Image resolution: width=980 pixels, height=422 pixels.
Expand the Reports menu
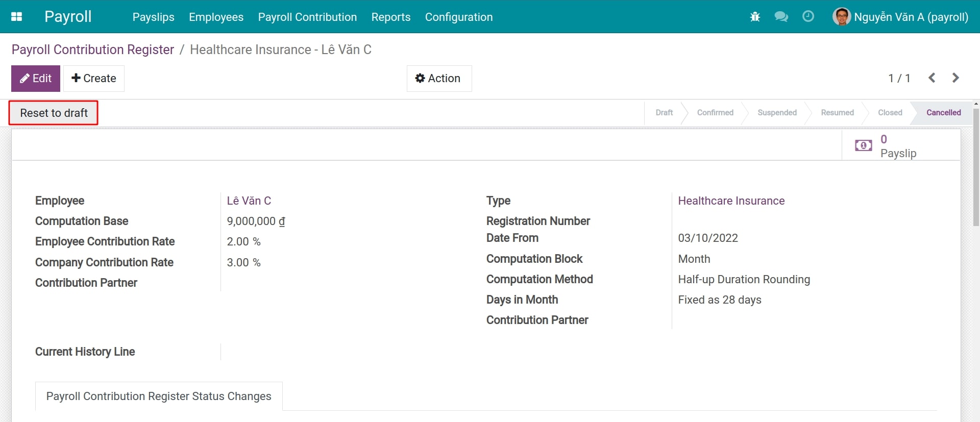[390, 17]
